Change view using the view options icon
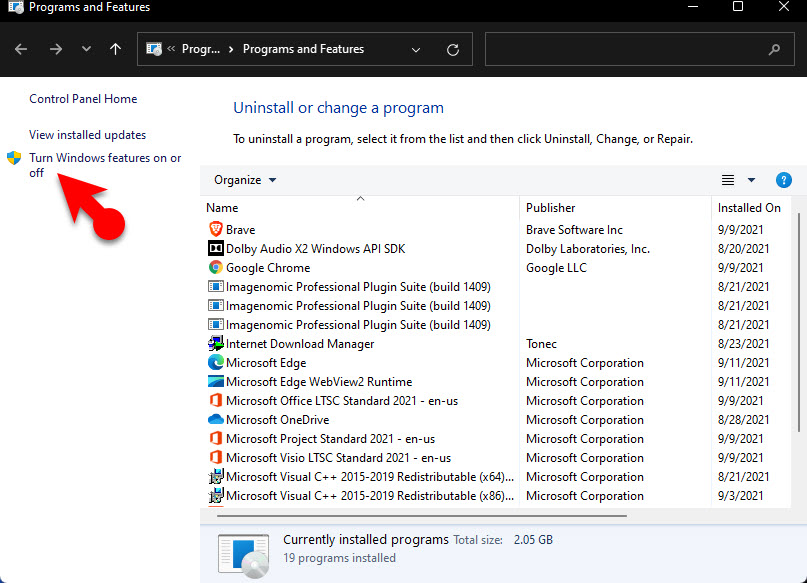Image resolution: width=807 pixels, height=583 pixels. pyautogui.click(x=728, y=180)
